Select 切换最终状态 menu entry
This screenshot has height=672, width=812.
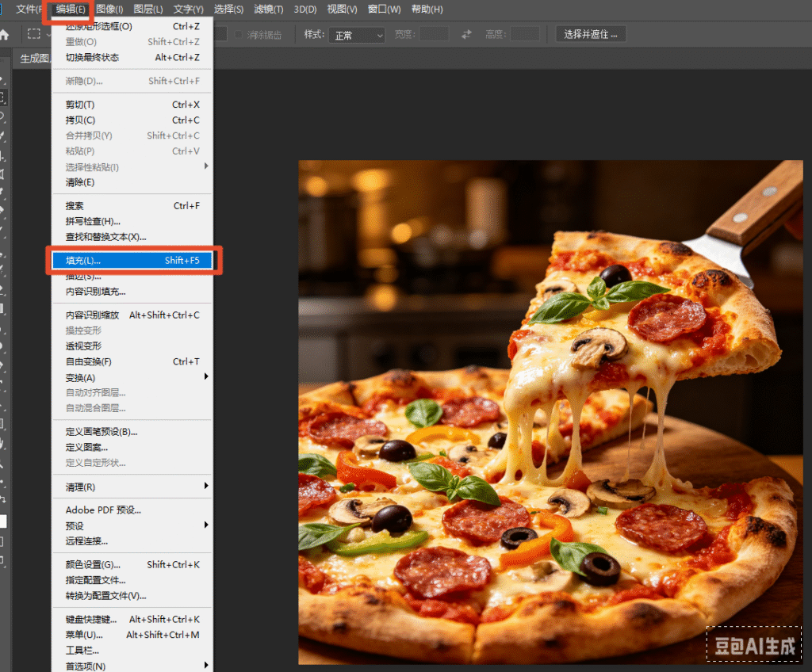[132, 58]
